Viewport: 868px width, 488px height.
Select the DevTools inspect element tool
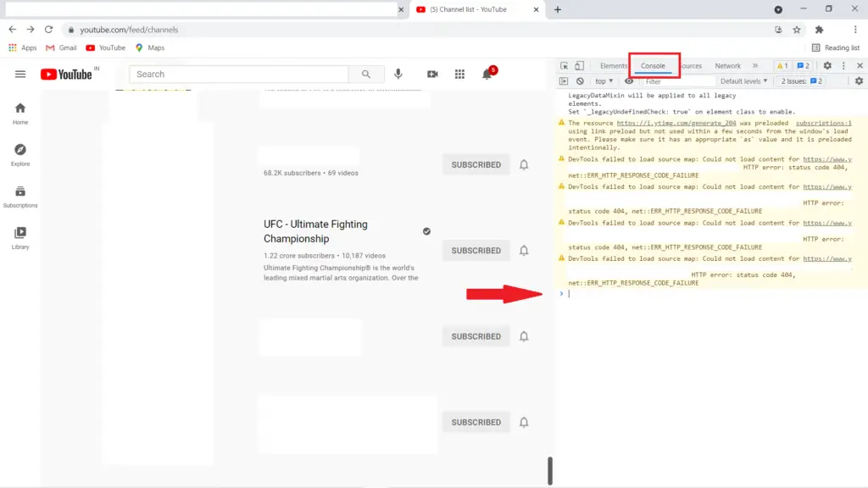[564, 66]
